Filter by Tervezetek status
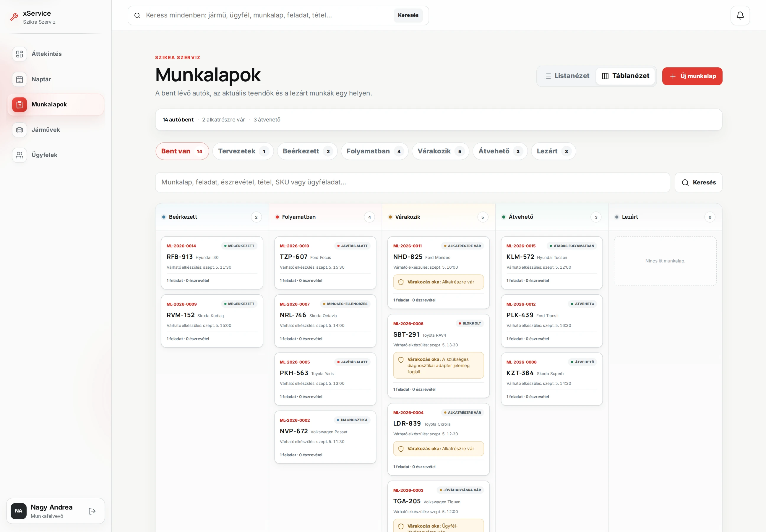 click(x=243, y=151)
